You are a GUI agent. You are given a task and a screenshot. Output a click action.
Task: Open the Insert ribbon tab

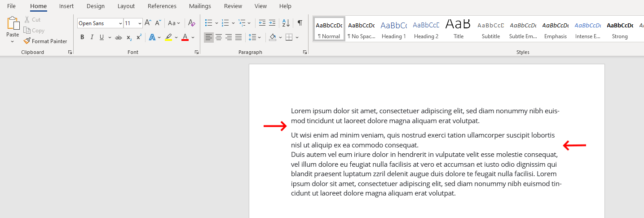point(66,6)
